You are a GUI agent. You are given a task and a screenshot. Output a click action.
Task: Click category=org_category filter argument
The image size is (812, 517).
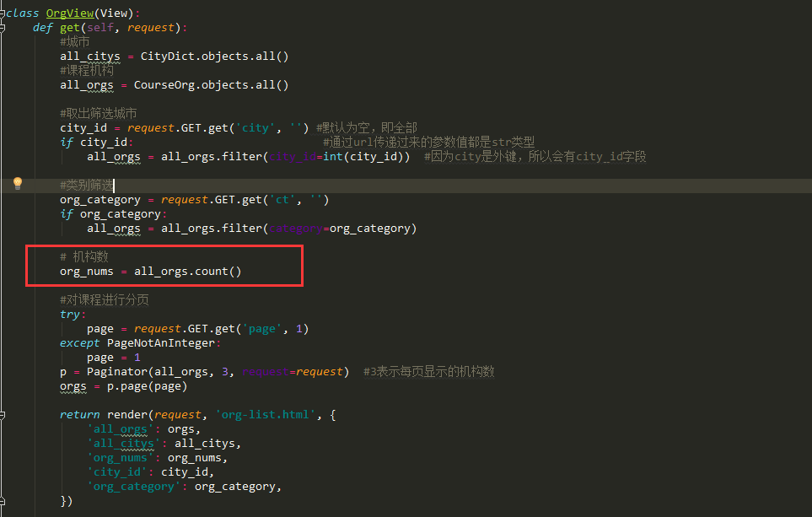pos(340,229)
